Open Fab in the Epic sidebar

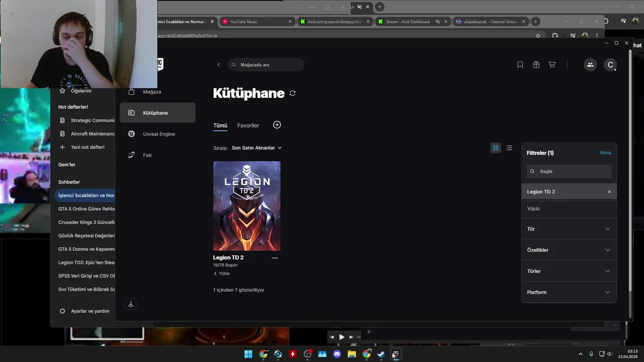pyautogui.click(x=157, y=155)
